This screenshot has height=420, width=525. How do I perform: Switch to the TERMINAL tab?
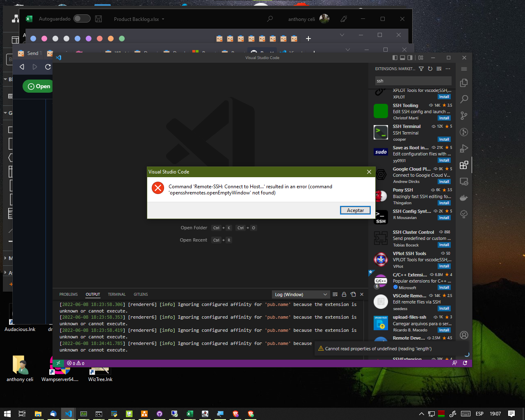tap(116, 294)
